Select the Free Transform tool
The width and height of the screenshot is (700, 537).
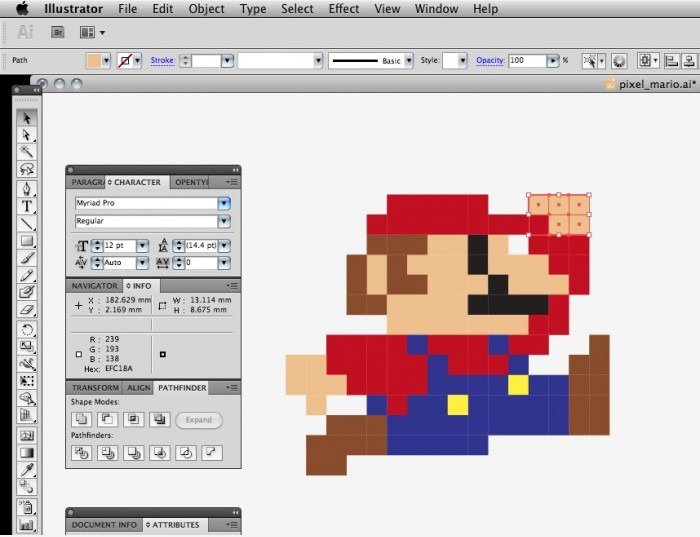click(27, 380)
